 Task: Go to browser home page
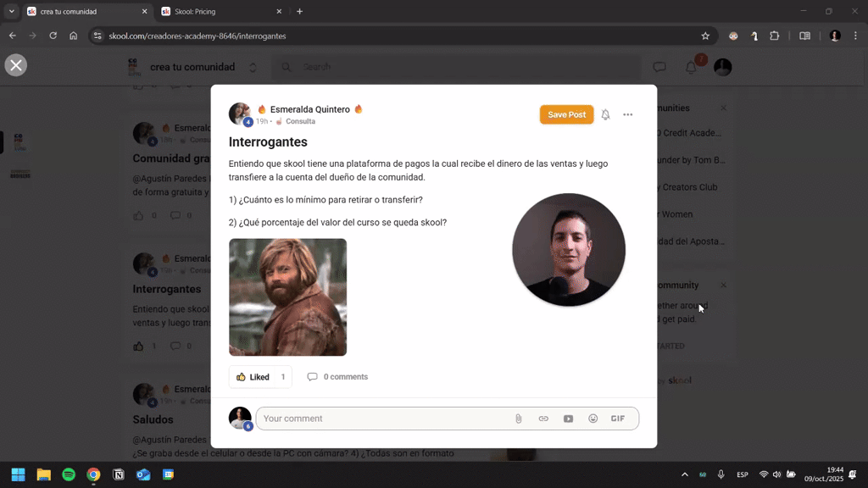(73, 36)
